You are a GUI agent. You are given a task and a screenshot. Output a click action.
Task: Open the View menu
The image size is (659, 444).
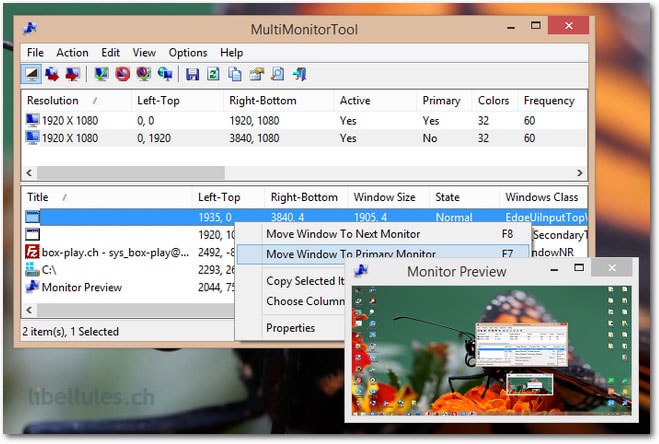(x=144, y=53)
